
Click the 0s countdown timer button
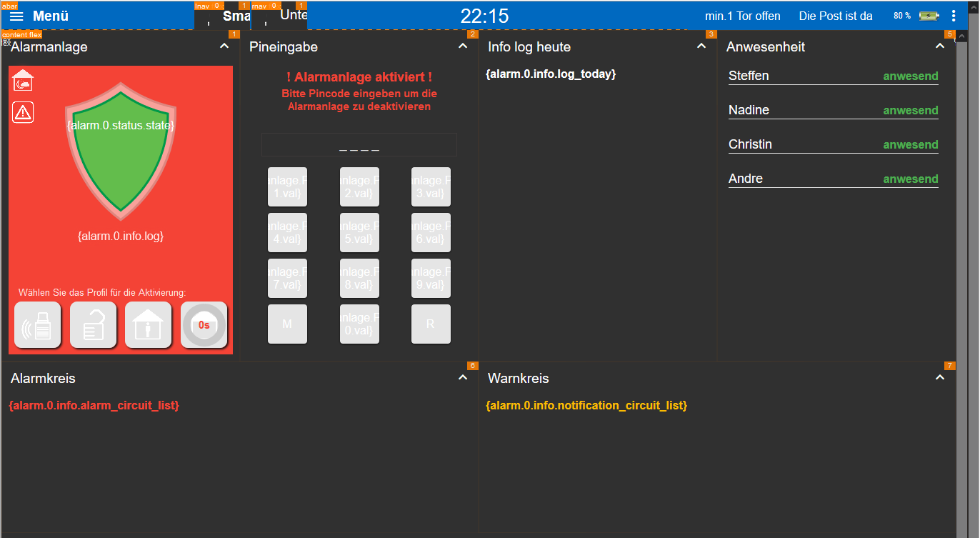204,325
